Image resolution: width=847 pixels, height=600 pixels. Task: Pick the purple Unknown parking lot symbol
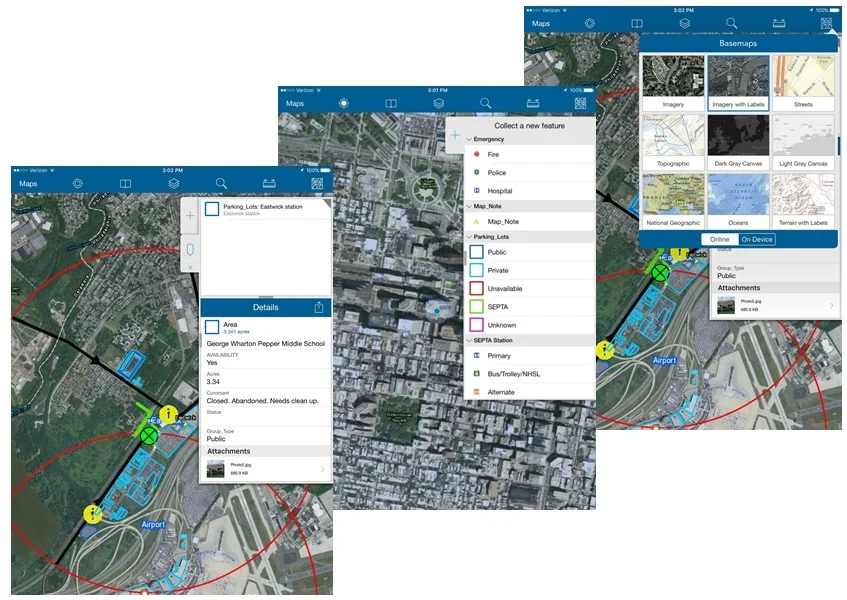click(476, 325)
